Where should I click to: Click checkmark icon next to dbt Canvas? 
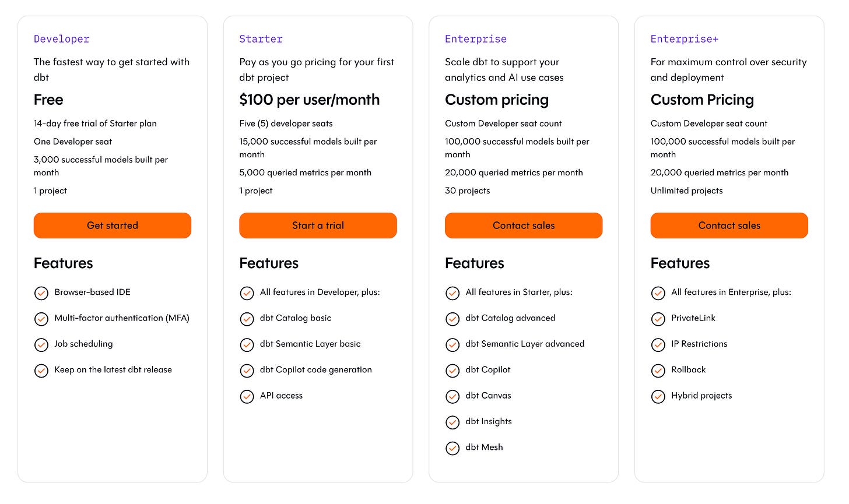click(452, 397)
